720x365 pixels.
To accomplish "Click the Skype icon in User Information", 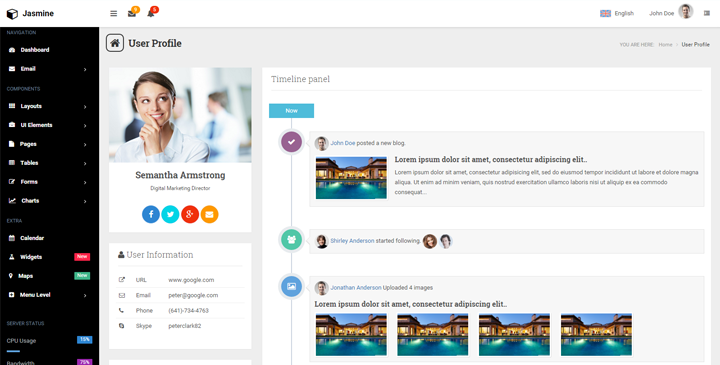I will coord(121,326).
